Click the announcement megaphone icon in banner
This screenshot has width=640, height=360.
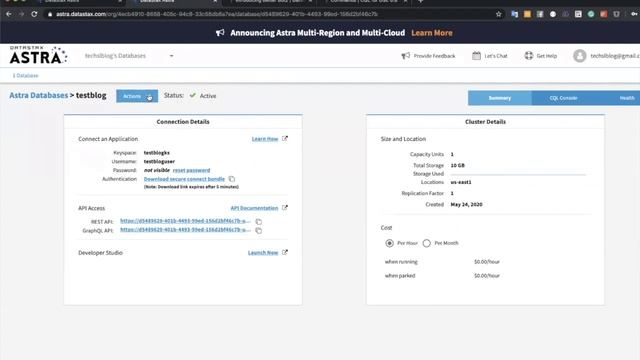pos(220,33)
